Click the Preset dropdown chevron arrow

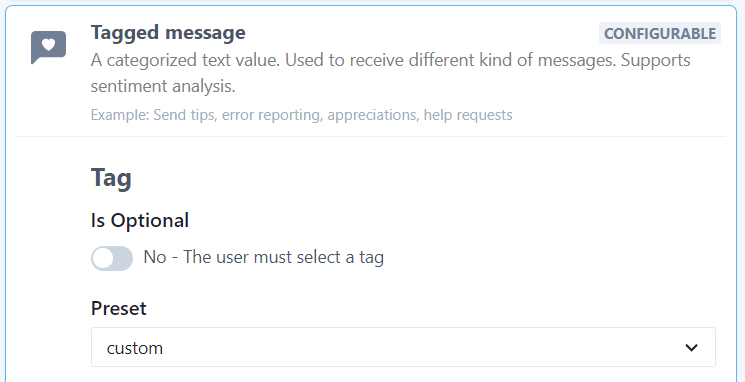(691, 348)
